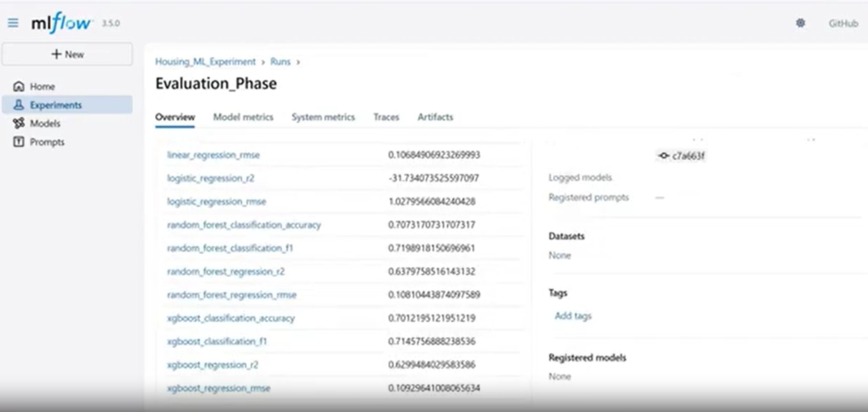Click the Home icon in the sidebar
The height and width of the screenshot is (412, 868).
coord(19,86)
